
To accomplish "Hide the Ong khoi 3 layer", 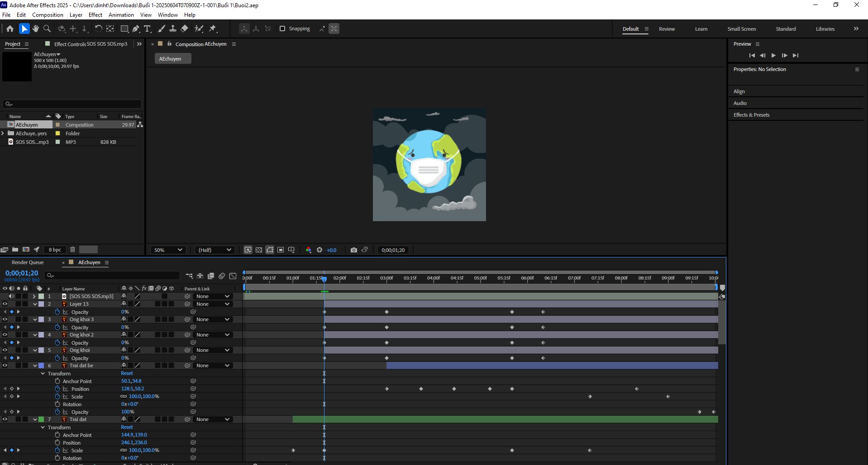I will pos(5,319).
